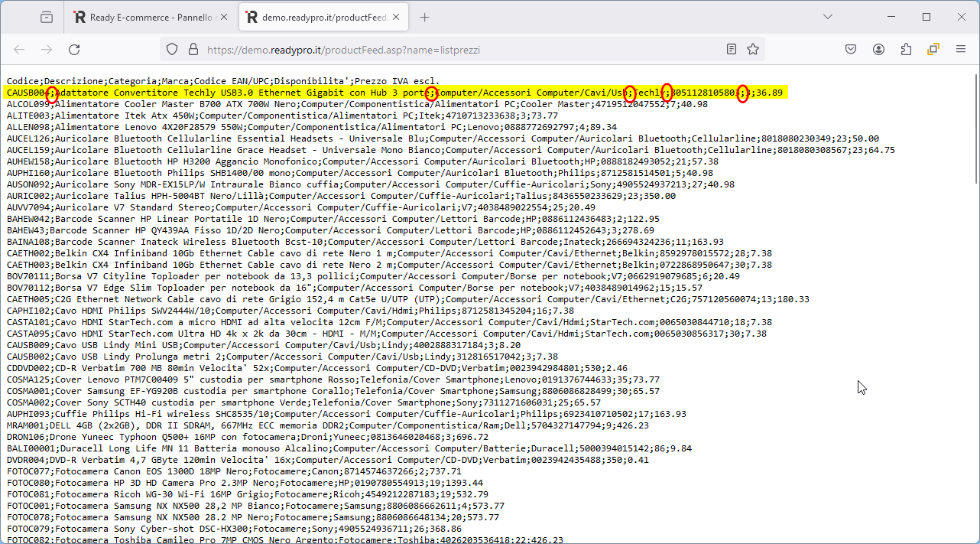Open the Firefox application menu (hamburger)

click(961, 50)
